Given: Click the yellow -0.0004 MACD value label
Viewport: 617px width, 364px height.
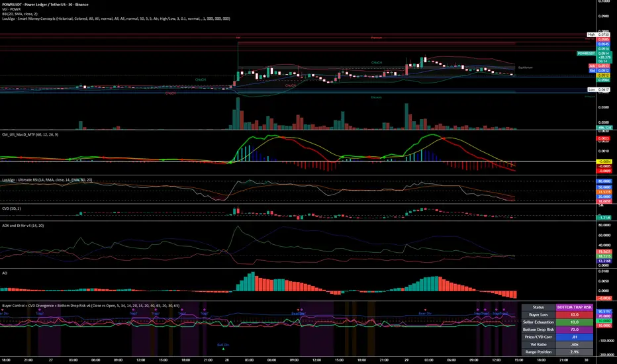Looking at the screenshot, I should point(604,161).
